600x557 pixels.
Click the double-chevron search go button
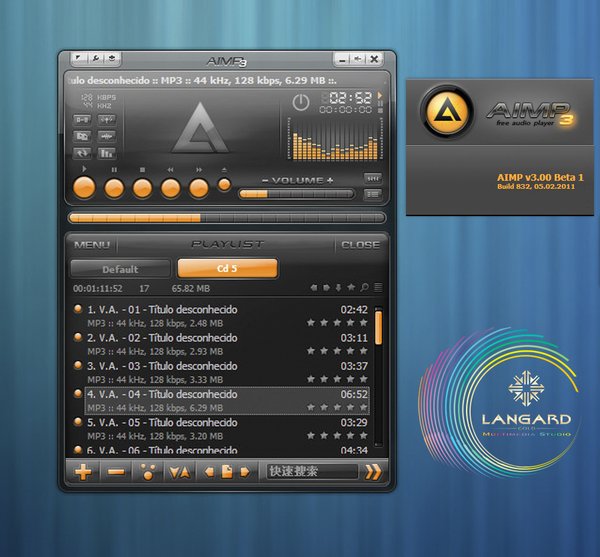pos(373,472)
